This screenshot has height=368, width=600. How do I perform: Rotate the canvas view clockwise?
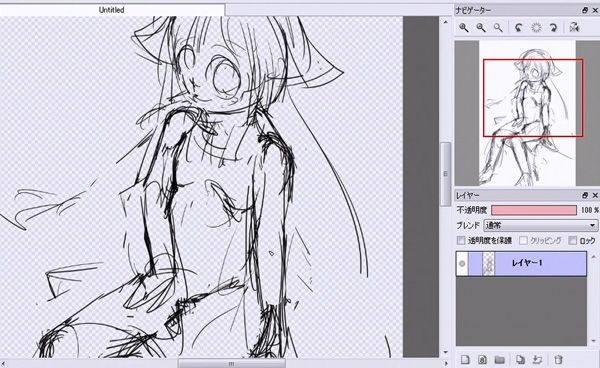tap(553, 28)
